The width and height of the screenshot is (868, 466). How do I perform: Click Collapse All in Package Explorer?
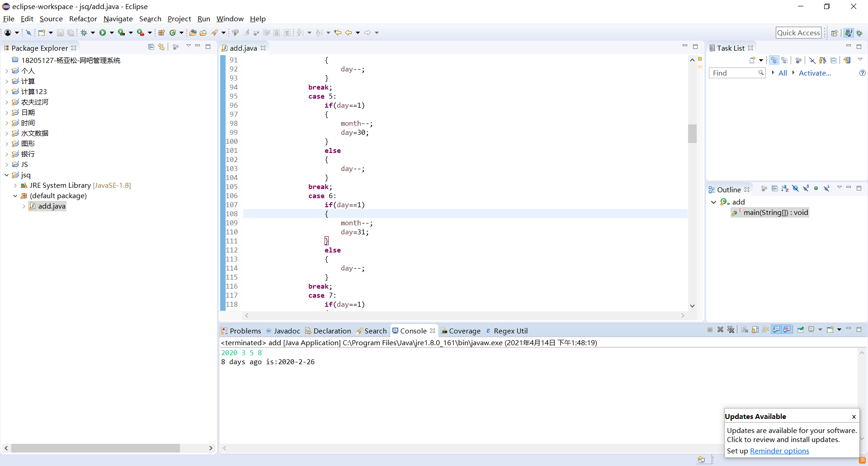point(151,47)
